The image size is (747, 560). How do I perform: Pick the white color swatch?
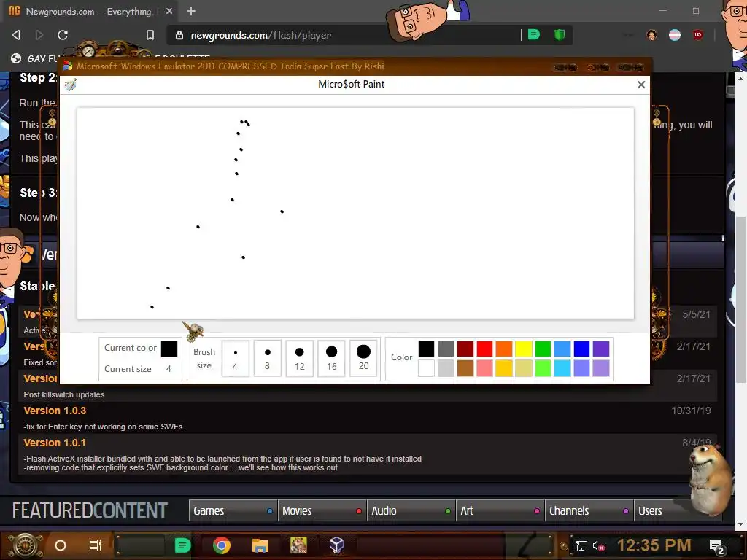426,368
